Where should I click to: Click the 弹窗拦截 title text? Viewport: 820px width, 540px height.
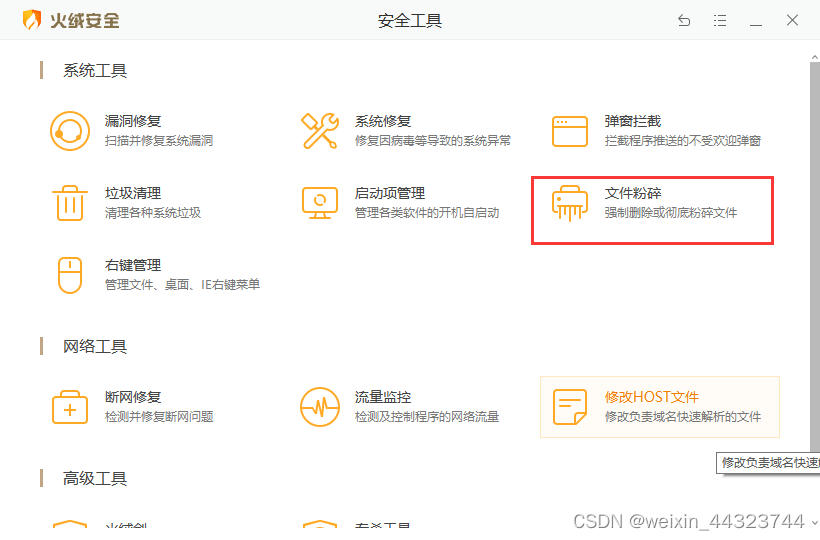tap(633, 121)
